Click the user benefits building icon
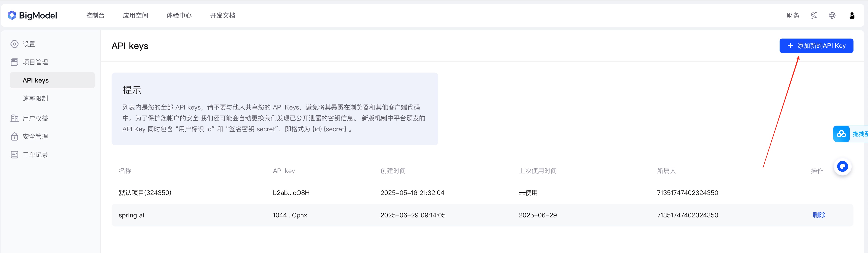Viewport: 868px width, 253px height. pos(15,118)
